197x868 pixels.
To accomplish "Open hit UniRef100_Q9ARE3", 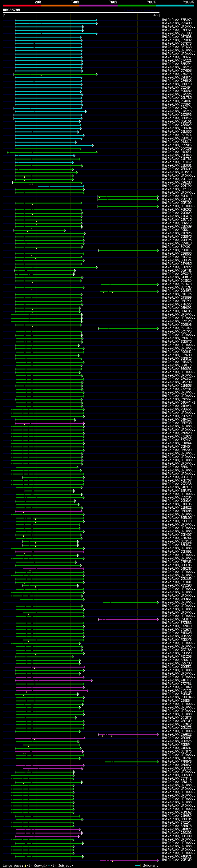I will click(177, 291).
